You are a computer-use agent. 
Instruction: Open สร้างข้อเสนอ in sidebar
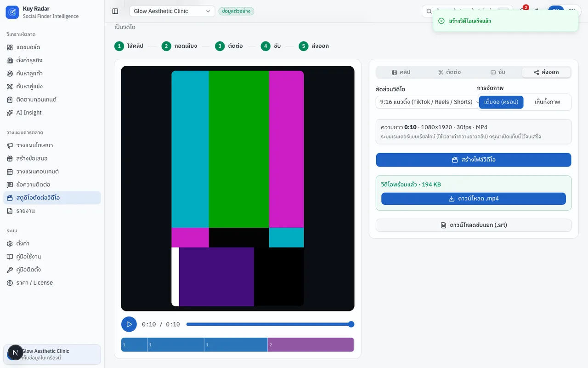click(52, 158)
